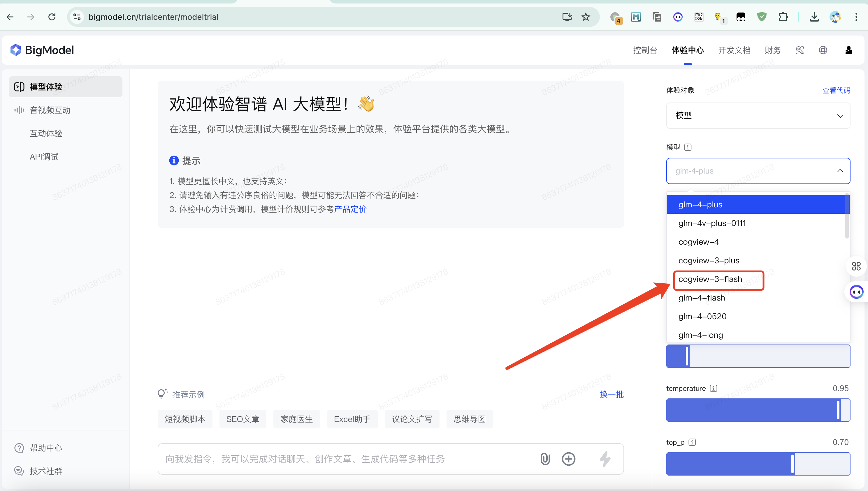868x491 pixels.
Task: Select API调试 in sidebar
Action: coord(44,156)
